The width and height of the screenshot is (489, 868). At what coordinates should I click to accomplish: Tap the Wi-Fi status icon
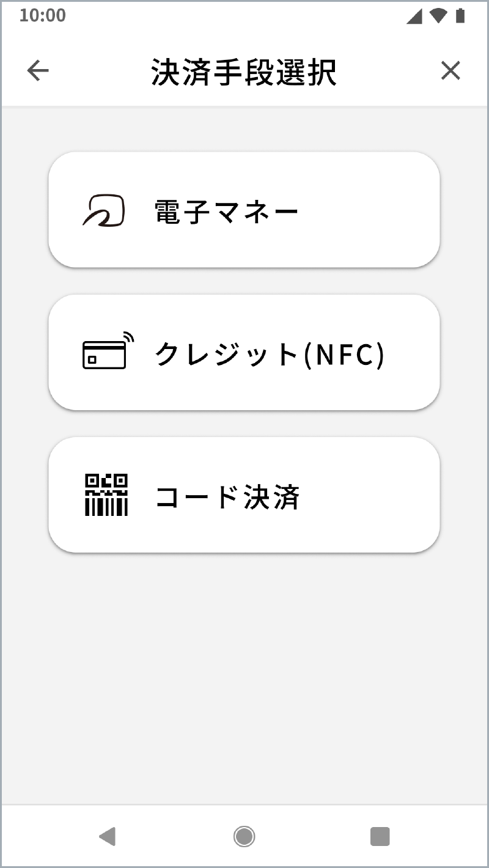(438, 17)
